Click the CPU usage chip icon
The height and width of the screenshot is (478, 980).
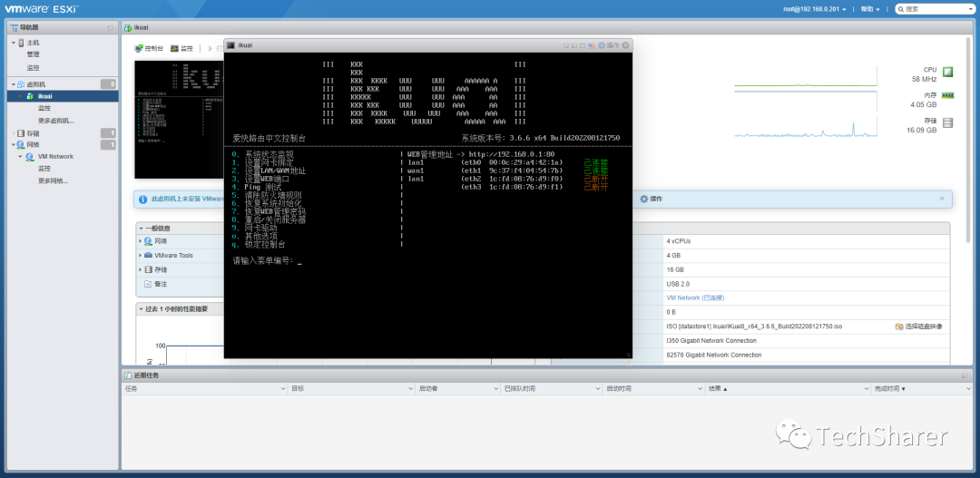point(947,72)
